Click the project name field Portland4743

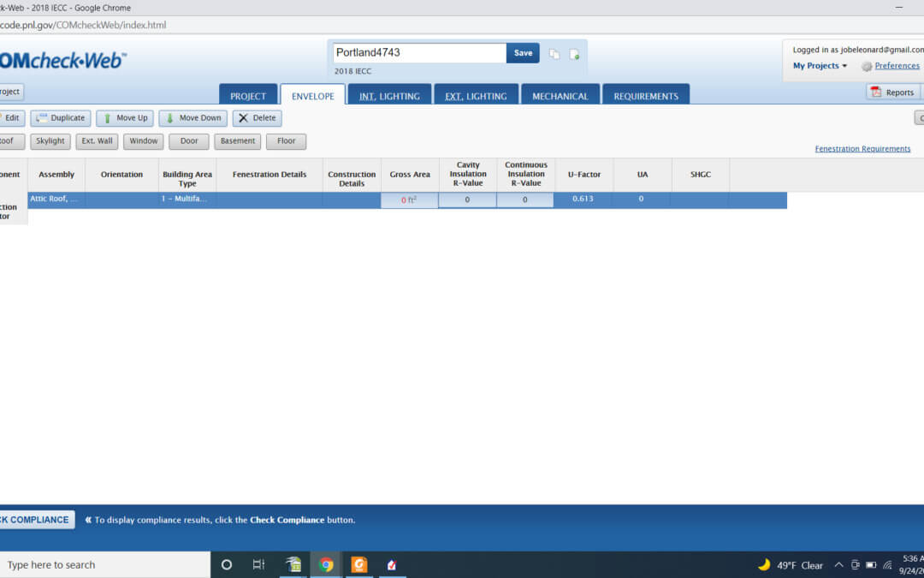click(x=419, y=53)
